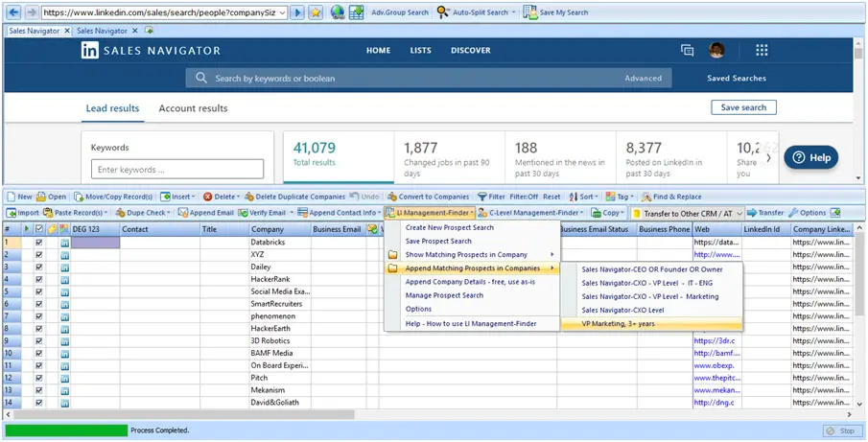The image size is (868, 442).
Task: Click LISTS in Sales Navigator nav
Action: click(x=420, y=51)
